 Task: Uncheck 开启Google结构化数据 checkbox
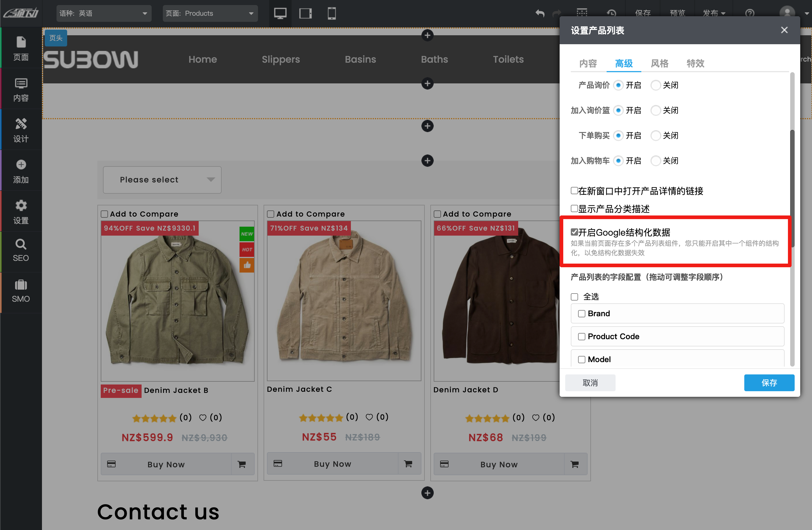coord(574,232)
